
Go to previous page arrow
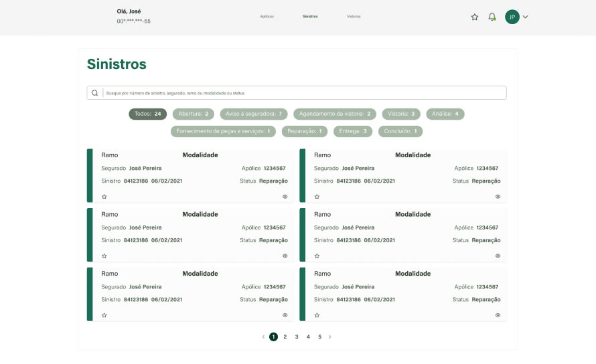click(263, 337)
